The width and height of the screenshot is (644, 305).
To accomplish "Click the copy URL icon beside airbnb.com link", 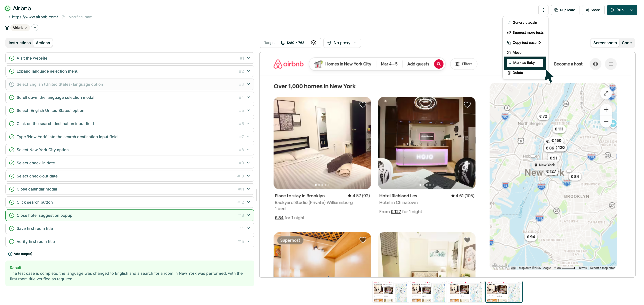I will [x=63, y=17].
